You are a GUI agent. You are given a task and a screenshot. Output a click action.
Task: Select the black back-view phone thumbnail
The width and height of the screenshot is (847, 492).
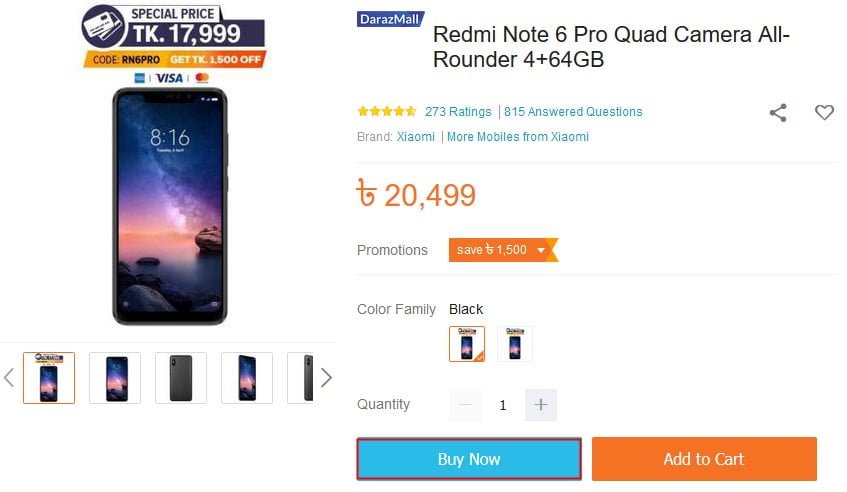181,378
